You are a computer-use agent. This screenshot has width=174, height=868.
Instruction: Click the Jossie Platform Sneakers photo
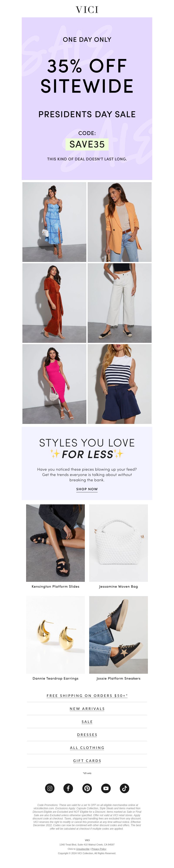pyautogui.click(x=118, y=635)
